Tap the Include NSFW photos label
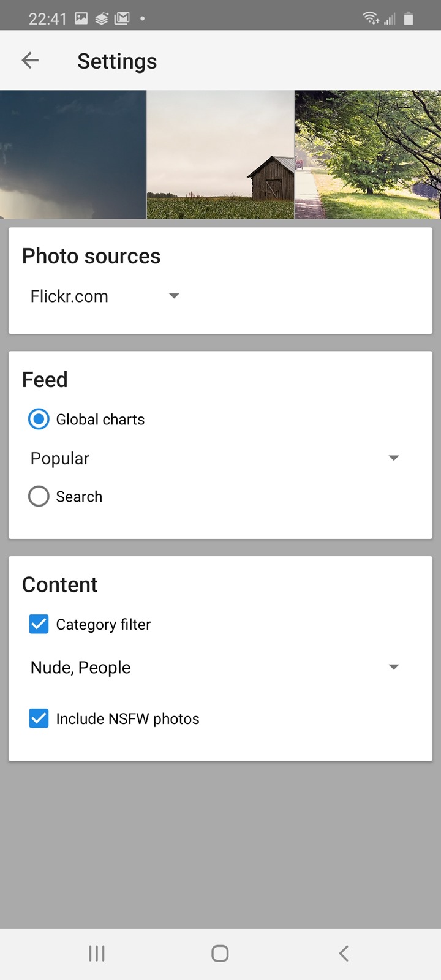This screenshot has width=441, height=980. [x=127, y=718]
